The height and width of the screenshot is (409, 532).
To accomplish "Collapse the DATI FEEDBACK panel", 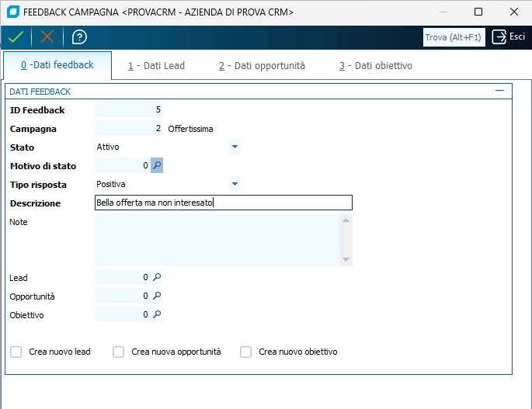I will pos(499,91).
